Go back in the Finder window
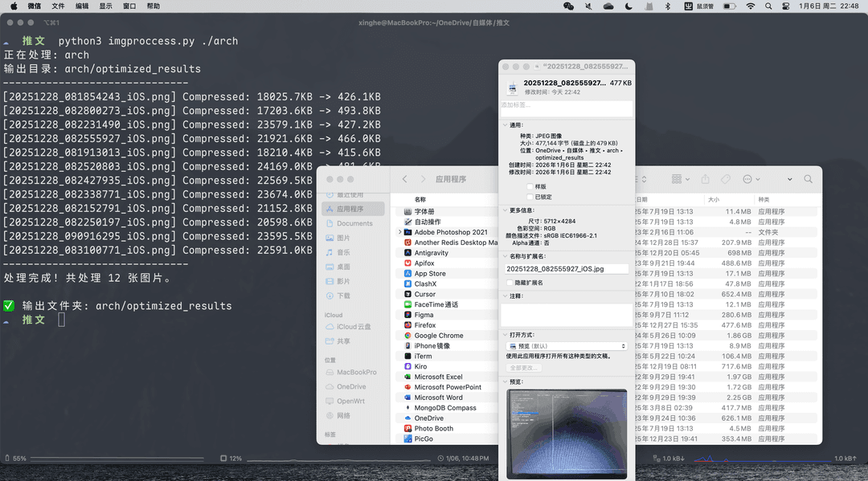The width and height of the screenshot is (868, 481). click(x=404, y=179)
